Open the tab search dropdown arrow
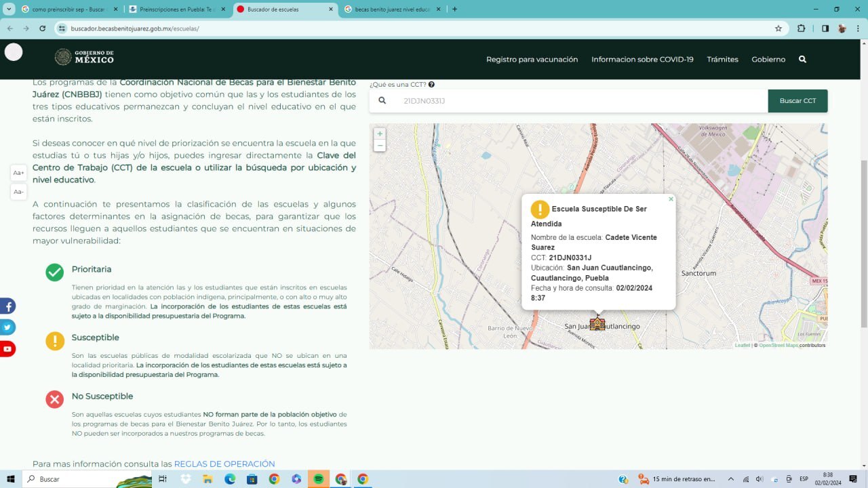Image resolution: width=868 pixels, height=488 pixels. point(9,9)
